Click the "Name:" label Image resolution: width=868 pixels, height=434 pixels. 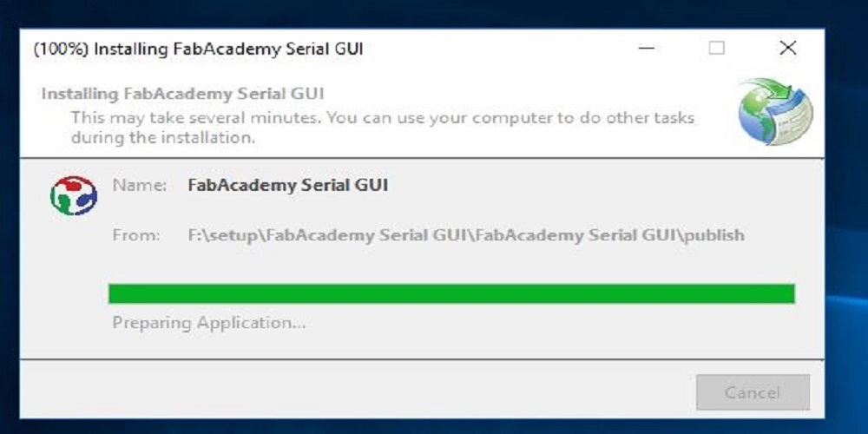point(140,186)
